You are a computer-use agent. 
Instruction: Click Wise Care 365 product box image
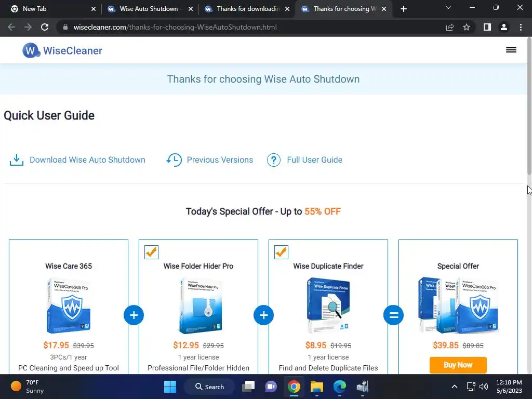pos(69,305)
